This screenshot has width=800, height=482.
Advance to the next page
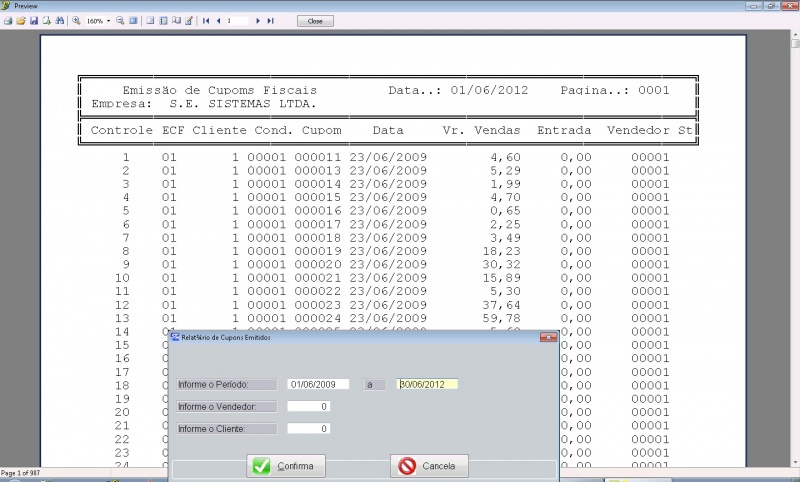click(258, 20)
